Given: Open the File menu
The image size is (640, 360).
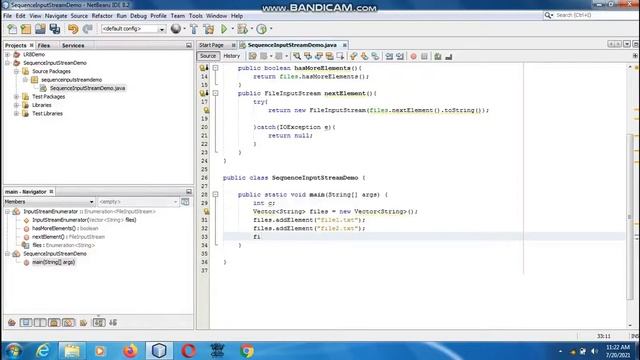Looking at the screenshot, I should click(x=7, y=16).
